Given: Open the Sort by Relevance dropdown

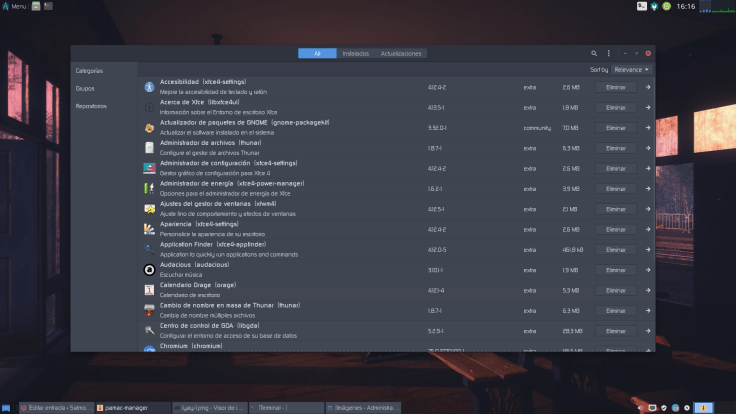Looking at the screenshot, I should tap(630, 70).
